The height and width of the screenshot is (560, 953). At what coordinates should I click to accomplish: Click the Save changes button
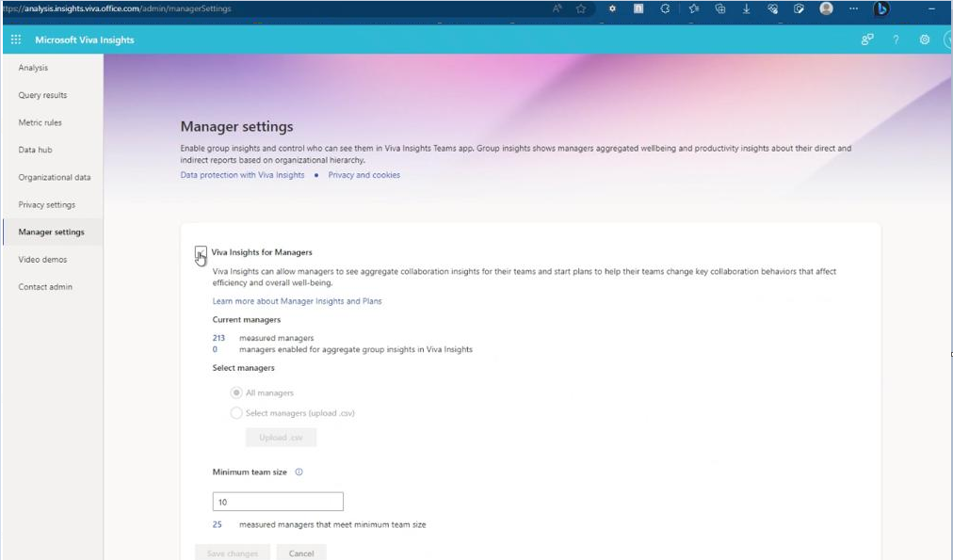(233, 552)
